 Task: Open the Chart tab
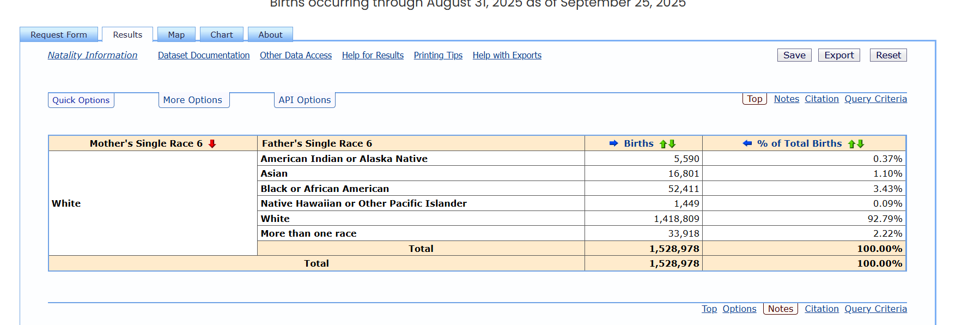221,35
